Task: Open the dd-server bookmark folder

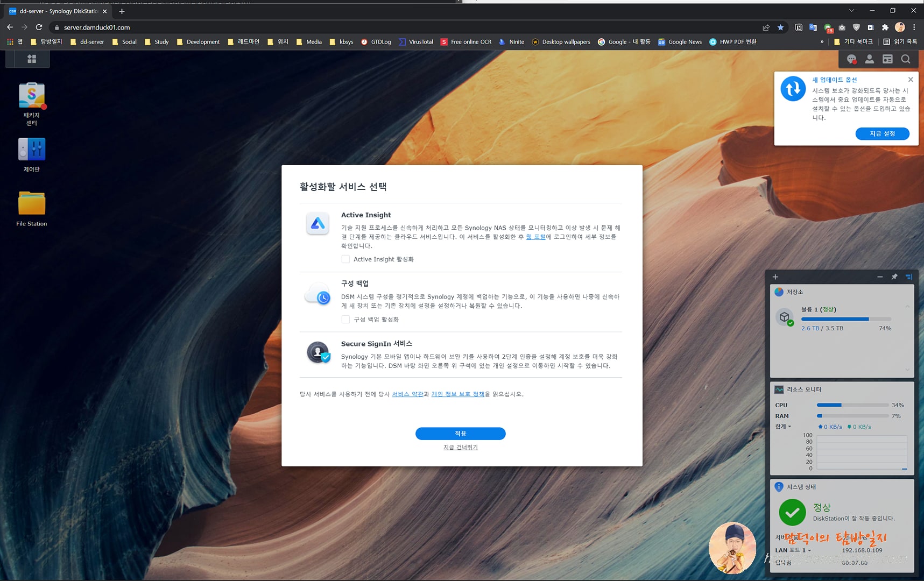Action: click(x=87, y=42)
